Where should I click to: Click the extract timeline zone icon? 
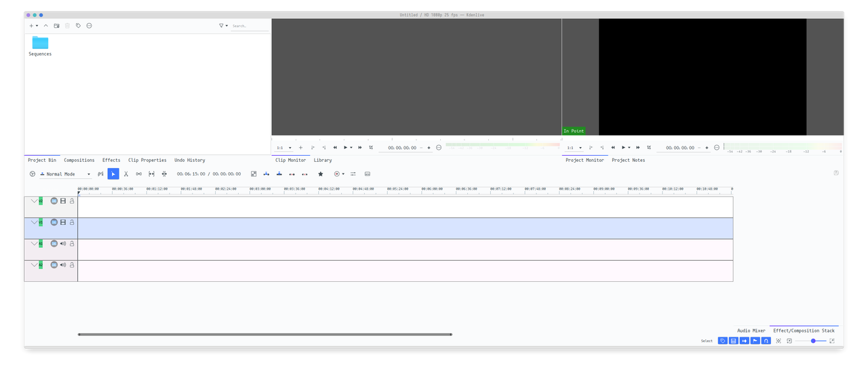pos(292,174)
